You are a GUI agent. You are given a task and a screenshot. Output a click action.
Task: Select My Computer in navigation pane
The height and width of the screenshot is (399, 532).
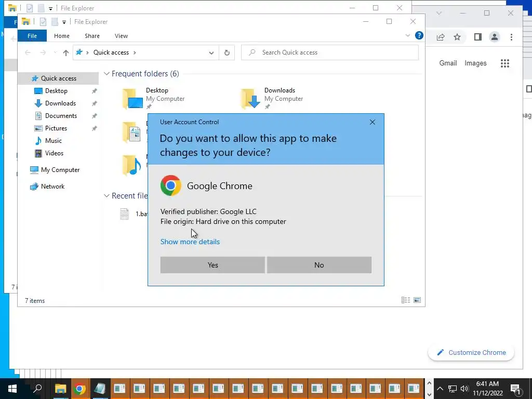(x=60, y=170)
